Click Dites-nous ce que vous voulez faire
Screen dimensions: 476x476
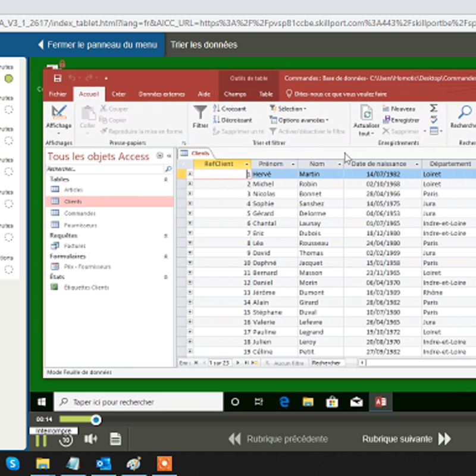pos(337,94)
